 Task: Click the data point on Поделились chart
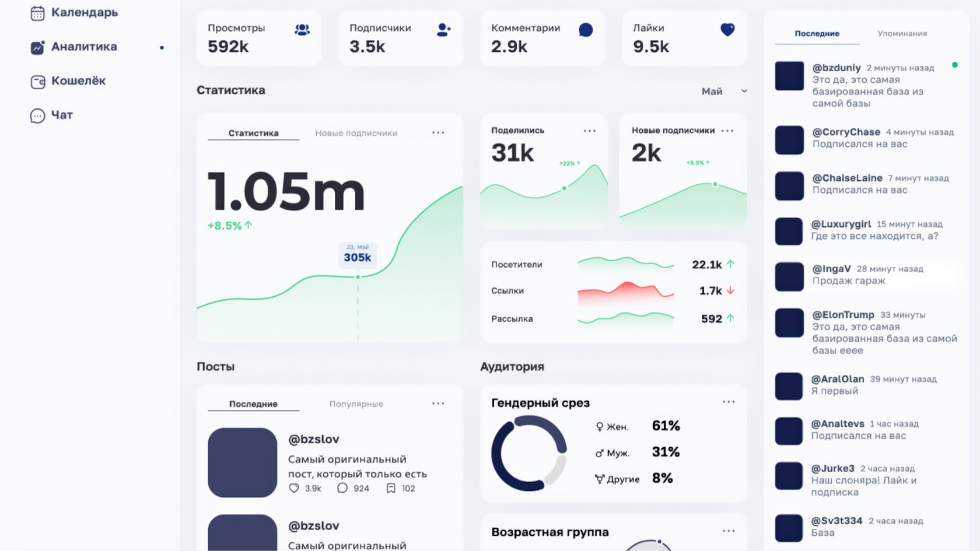pos(564,188)
